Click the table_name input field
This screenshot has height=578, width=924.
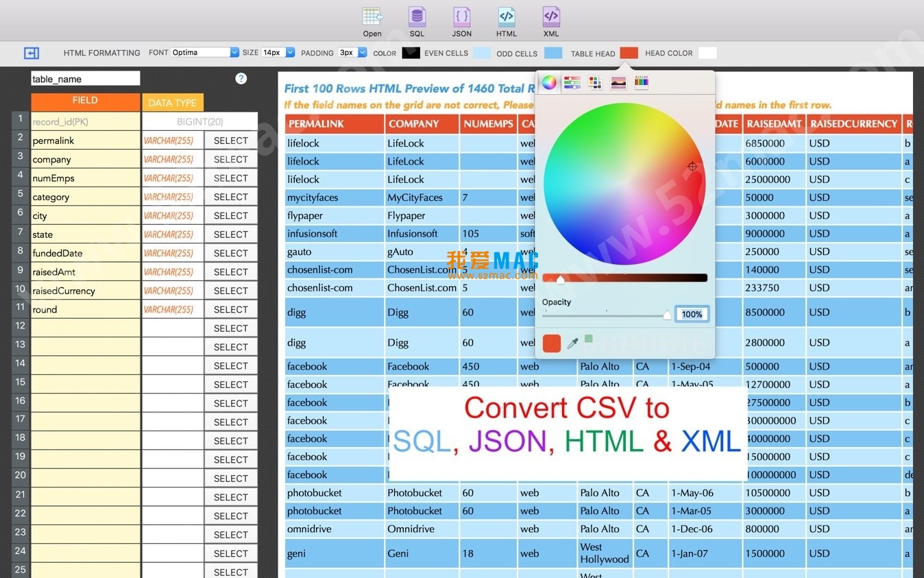(85, 78)
